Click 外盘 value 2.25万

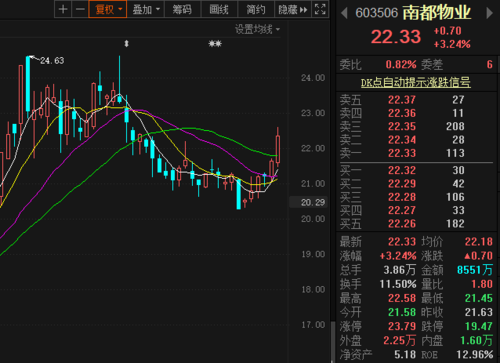(x=399, y=340)
